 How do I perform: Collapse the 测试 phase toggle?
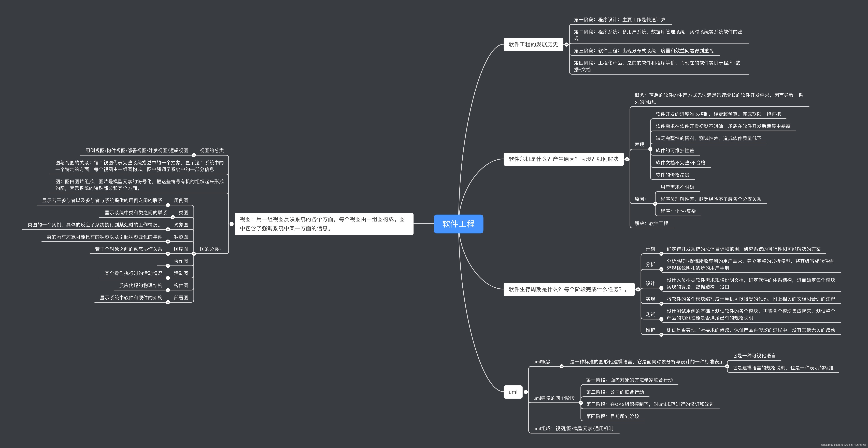pyautogui.click(x=661, y=319)
